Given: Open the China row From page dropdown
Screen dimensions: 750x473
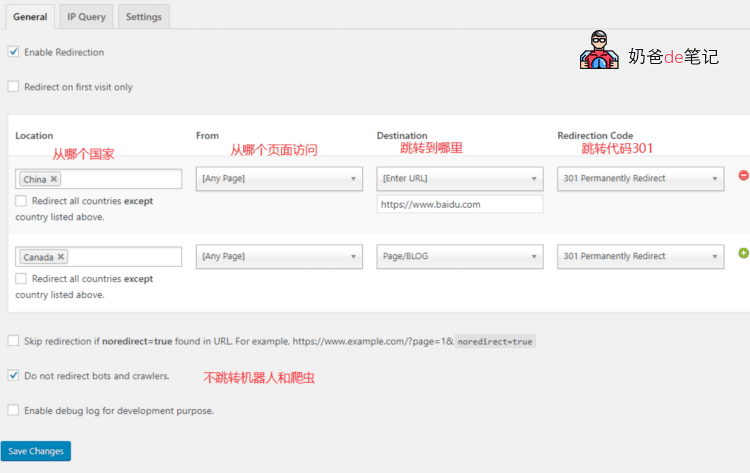Looking at the screenshot, I should coord(278,179).
